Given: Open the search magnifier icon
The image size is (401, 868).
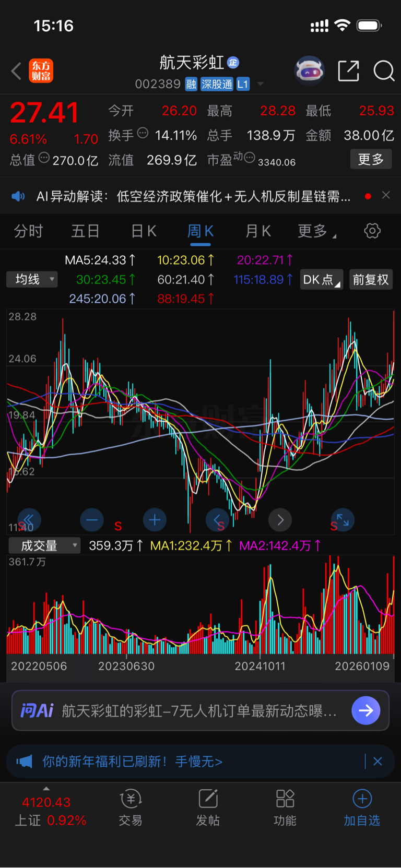Looking at the screenshot, I should pos(384,71).
